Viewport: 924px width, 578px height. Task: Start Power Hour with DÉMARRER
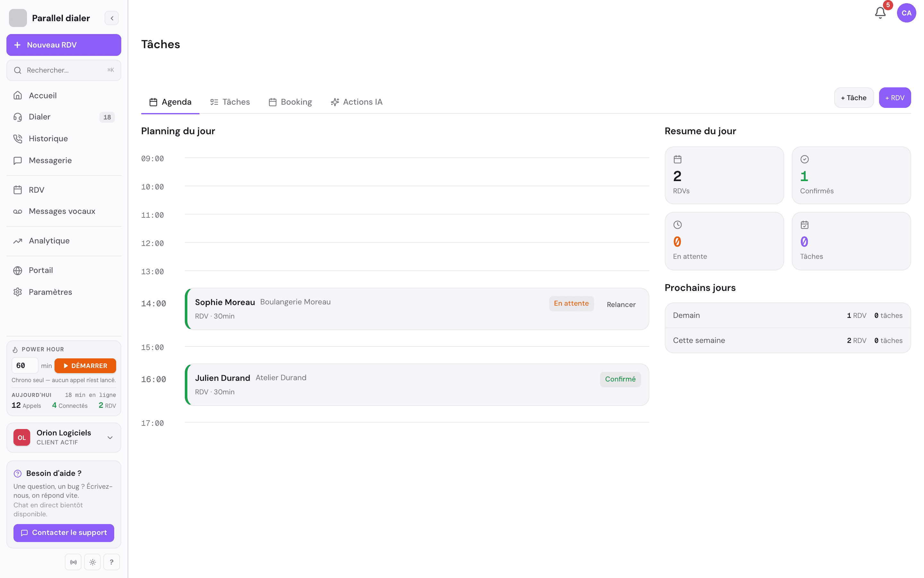click(x=85, y=366)
